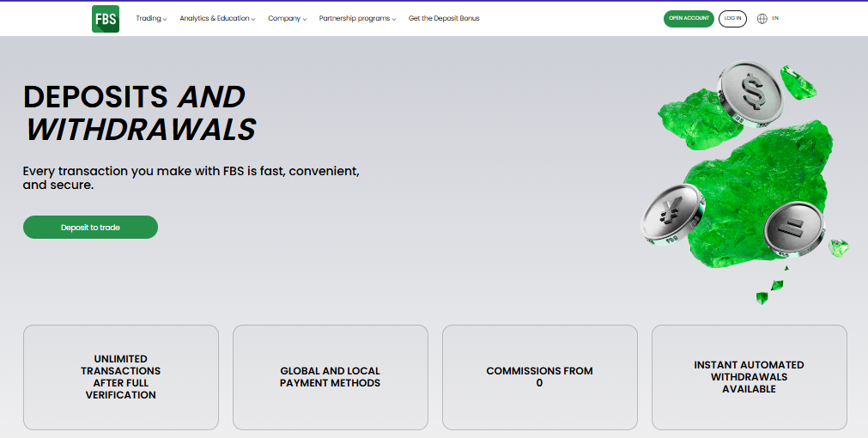The width and height of the screenshot is (868, 438).
Task: Click the Deposit to trade button
Action: (x=90, y=227)
